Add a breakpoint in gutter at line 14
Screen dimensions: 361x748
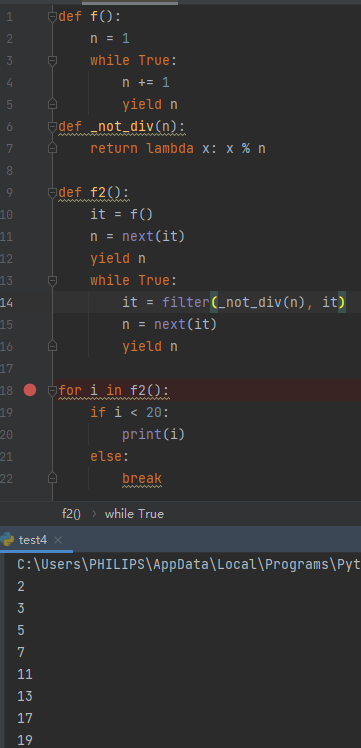point(30,302)
